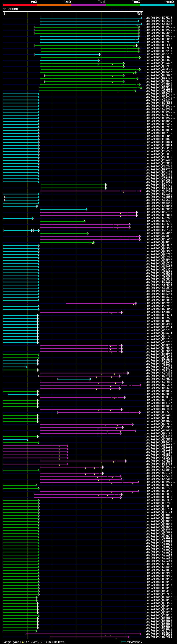Open hit UniRef100_A7P326
This screenshot has height=644, width=177.
(x=159, y=385)
